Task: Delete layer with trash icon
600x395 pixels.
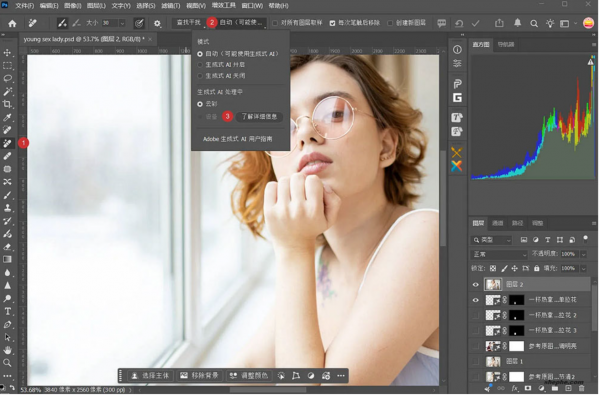Action: click(581, 388)
